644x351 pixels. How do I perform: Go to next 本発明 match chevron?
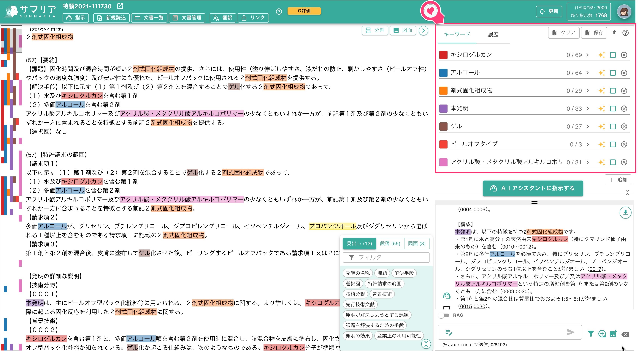click(588, 109)
